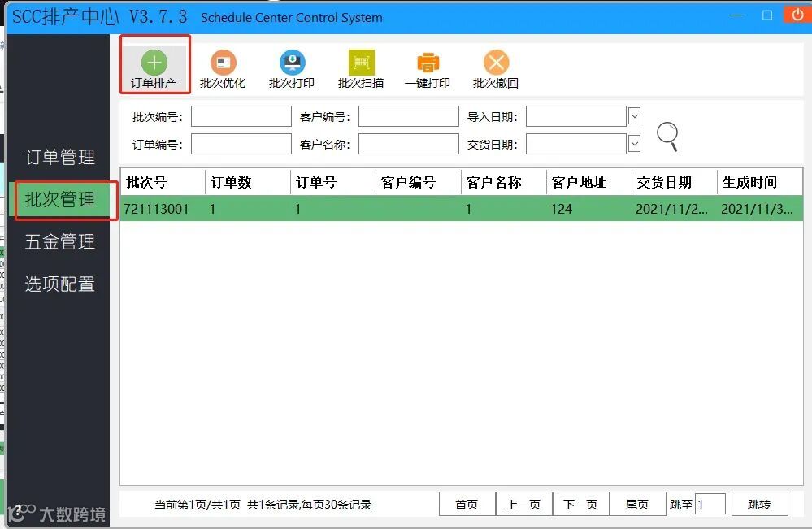
Task: Click the 跳转 button
Action: tap(760, 504)
